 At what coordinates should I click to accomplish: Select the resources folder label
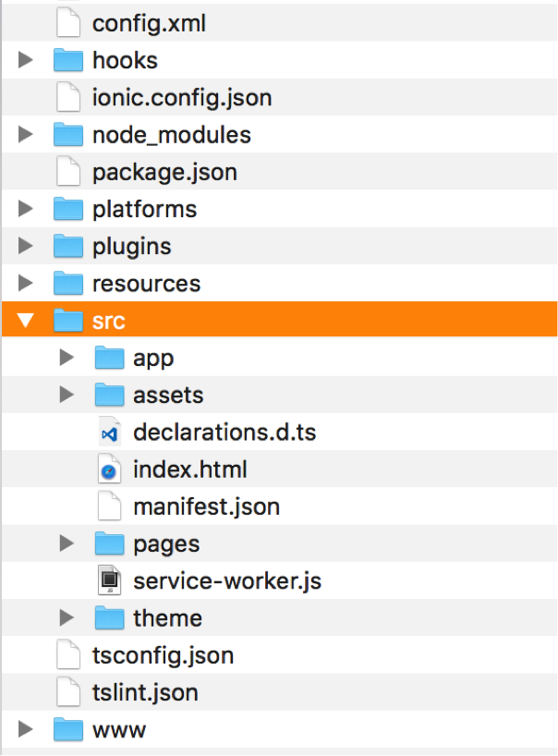point(147,284)
